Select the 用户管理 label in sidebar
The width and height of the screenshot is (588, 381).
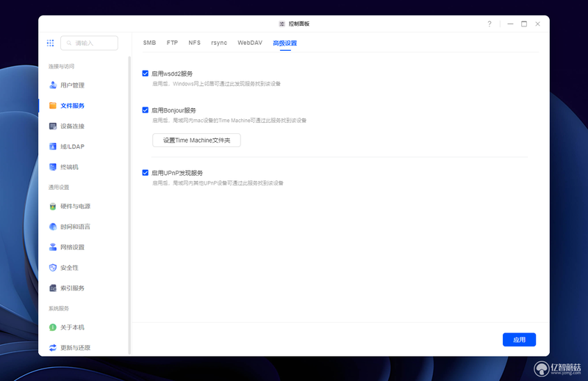[x=72, y=85]
